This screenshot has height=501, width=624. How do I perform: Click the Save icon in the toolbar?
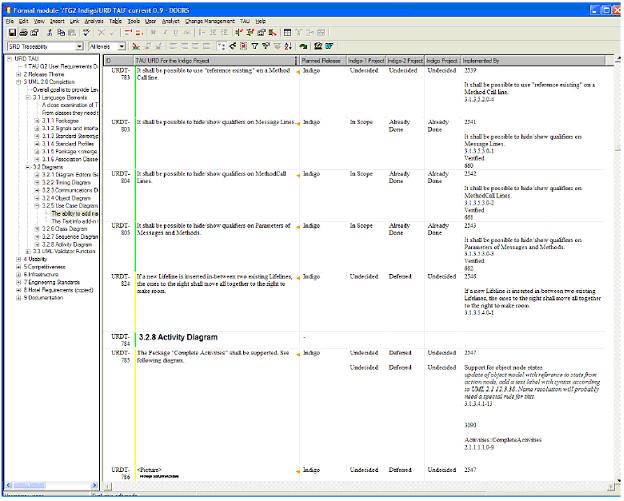(x=12, y=33)
